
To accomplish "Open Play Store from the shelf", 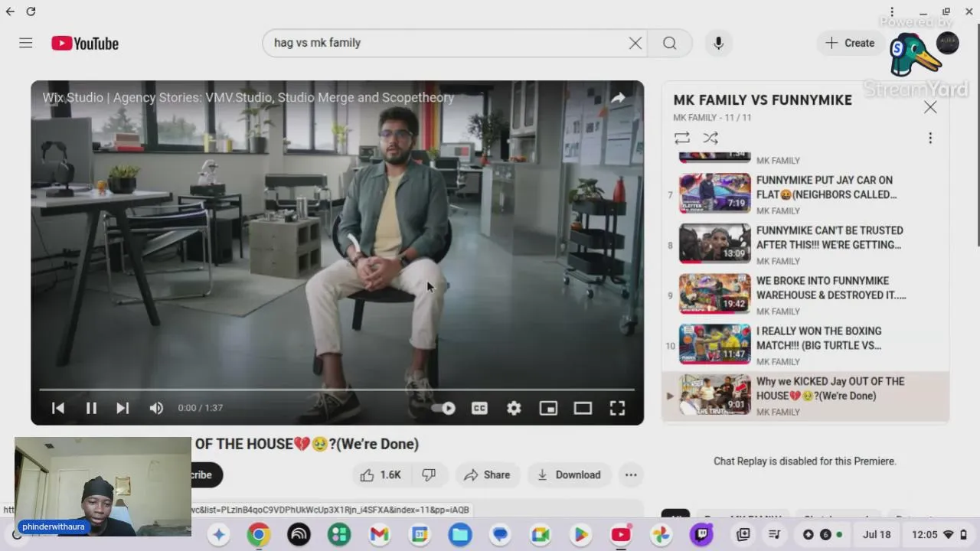I will 580,534.
